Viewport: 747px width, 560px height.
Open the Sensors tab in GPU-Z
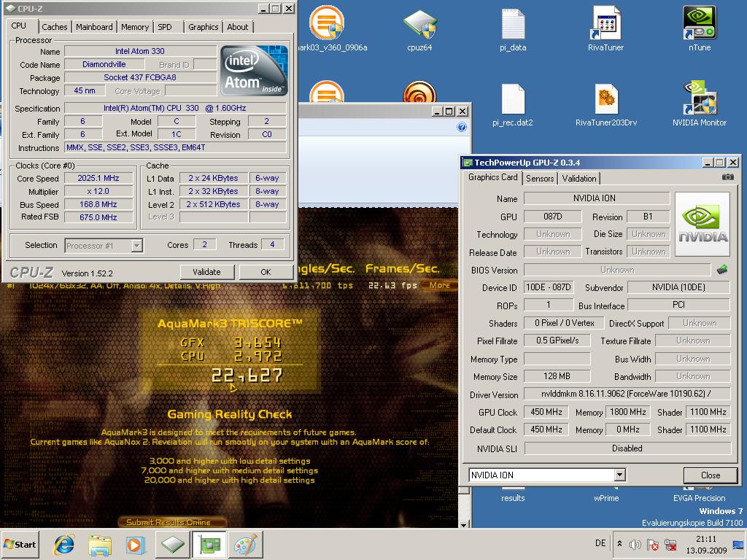point(540,179)
